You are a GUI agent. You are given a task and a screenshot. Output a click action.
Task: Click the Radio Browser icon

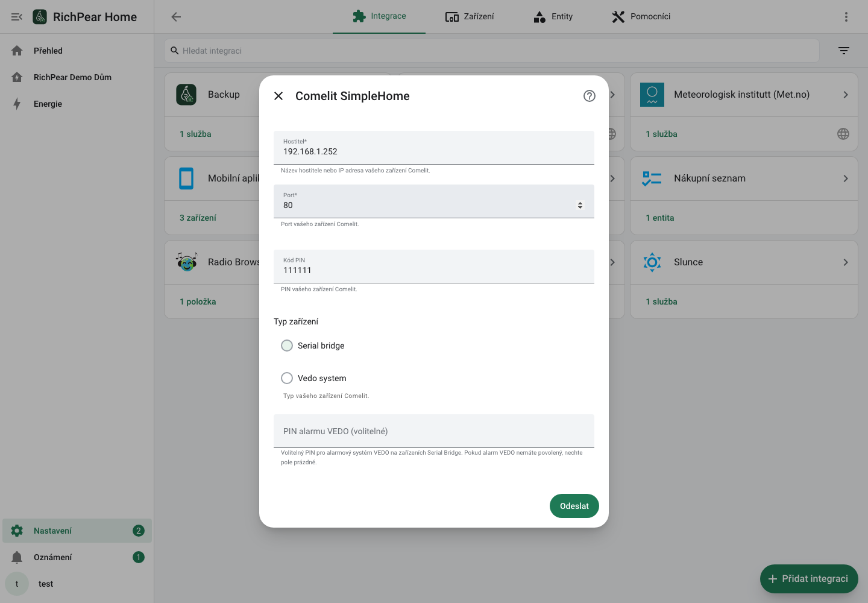[186, 262]
